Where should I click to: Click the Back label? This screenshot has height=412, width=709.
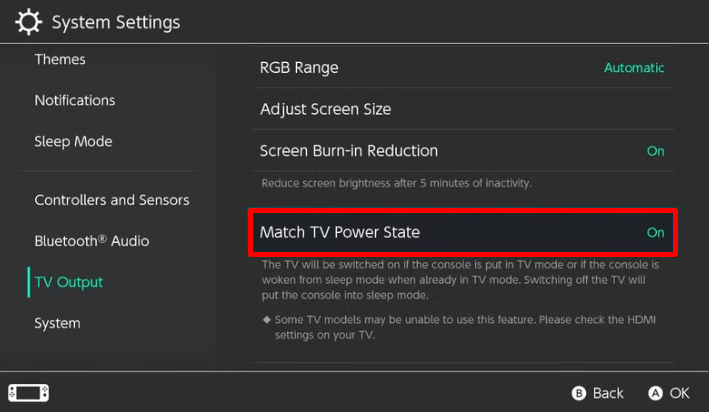click(609, 393)
